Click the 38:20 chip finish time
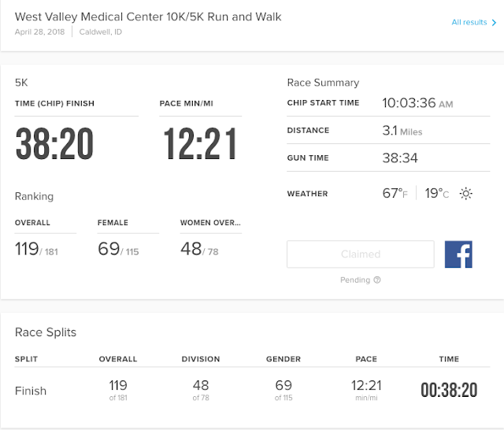The height and width of the screenshot is (430, 504). coord(54,143)
